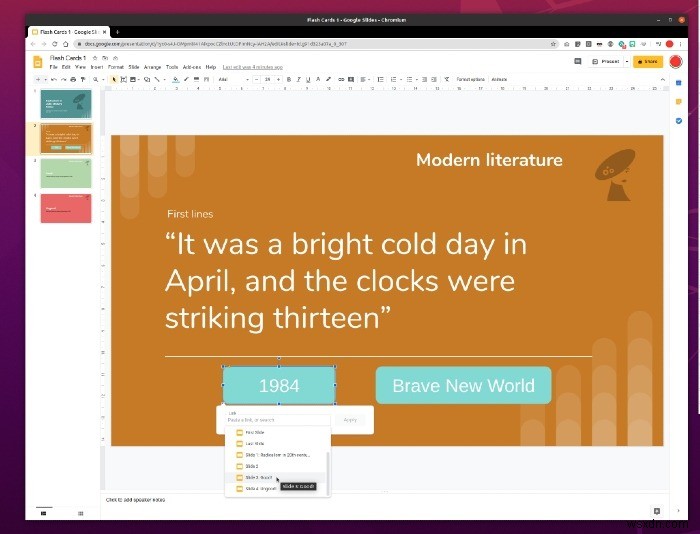Screen dimensions: 700x534
Task: Change border weight
Action: click(x=196, y=79)
